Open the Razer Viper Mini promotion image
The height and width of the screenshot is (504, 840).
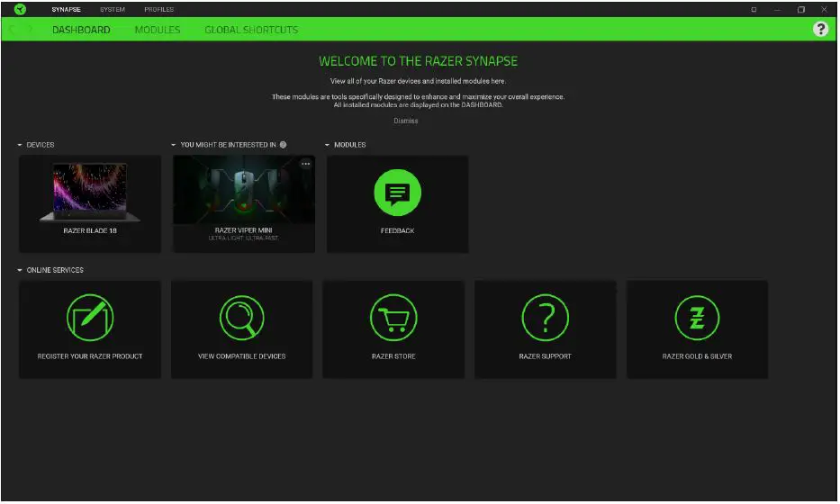[244, 190]
